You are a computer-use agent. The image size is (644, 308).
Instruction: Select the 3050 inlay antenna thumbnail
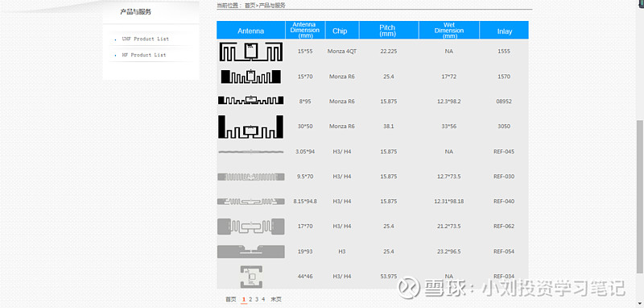250,127
